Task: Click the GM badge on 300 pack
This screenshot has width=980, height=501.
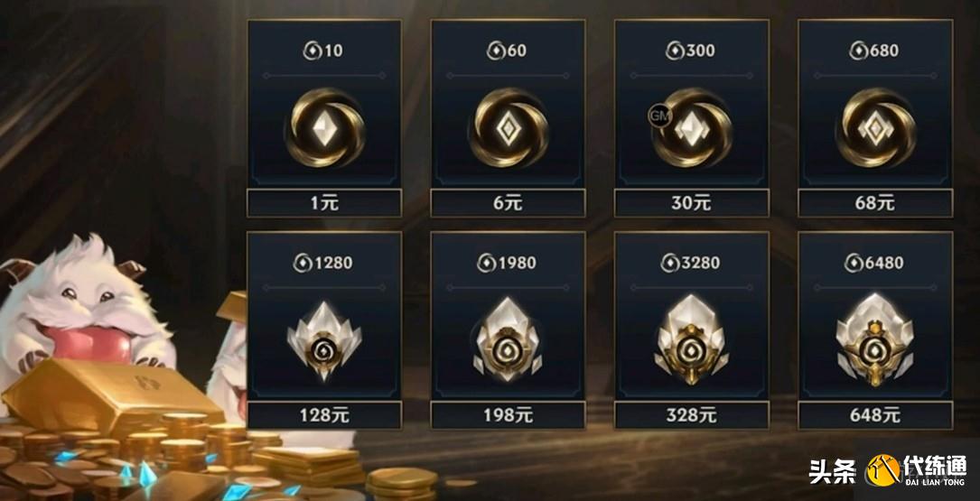Action: (659, 116)
